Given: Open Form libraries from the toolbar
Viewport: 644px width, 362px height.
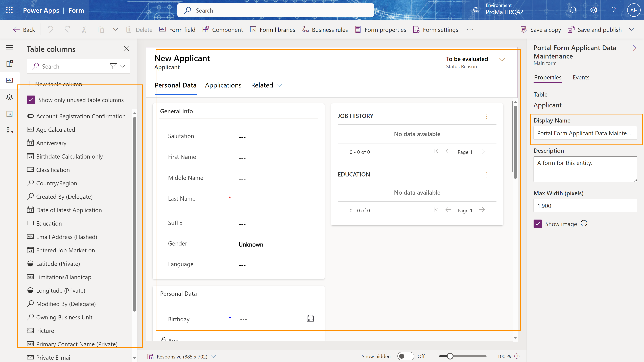Looking at the screenshot, I should pos(272,29).
